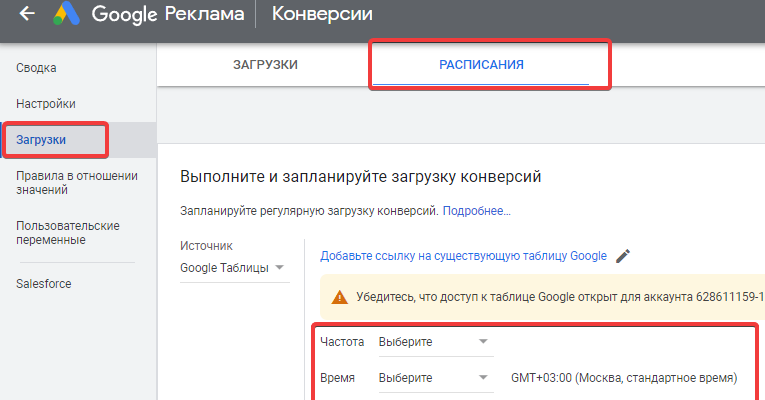This screenshot has height=400, width=765.
Task: Open Сводка in the sidebar
Action: 36,68
